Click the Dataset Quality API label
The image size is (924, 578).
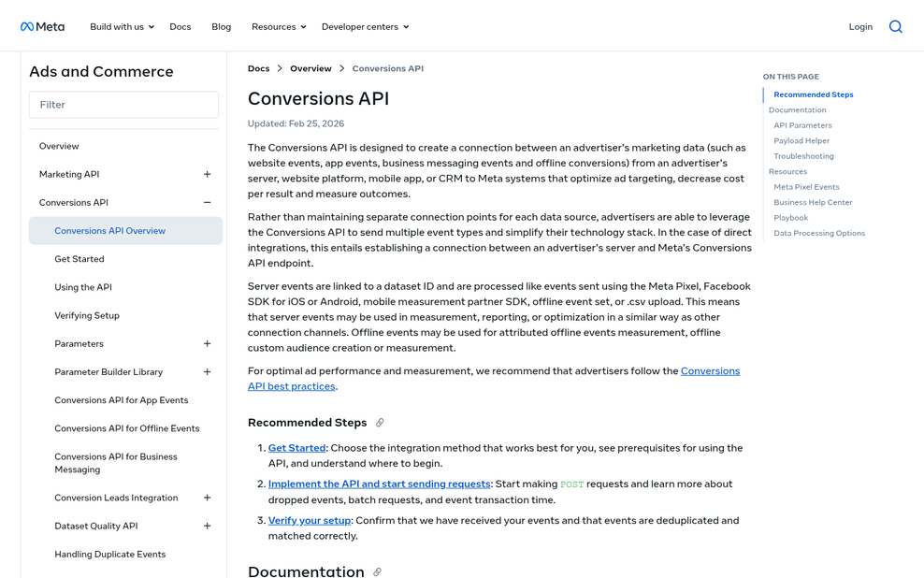(96, 527)
